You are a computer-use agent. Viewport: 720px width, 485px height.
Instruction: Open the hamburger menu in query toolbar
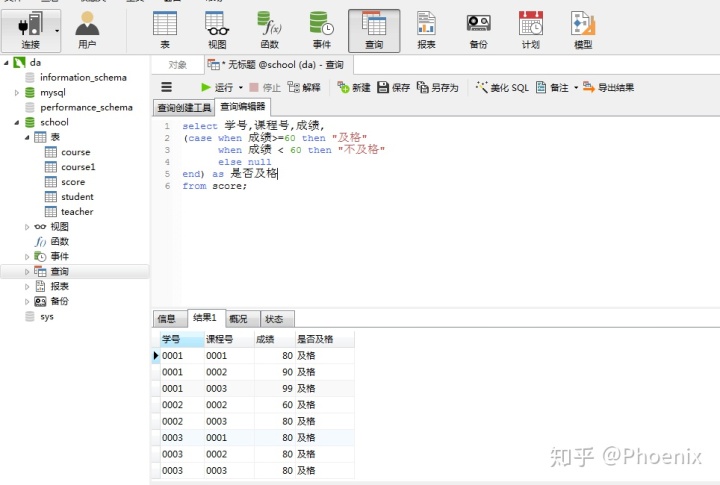(x=167, y=87)
